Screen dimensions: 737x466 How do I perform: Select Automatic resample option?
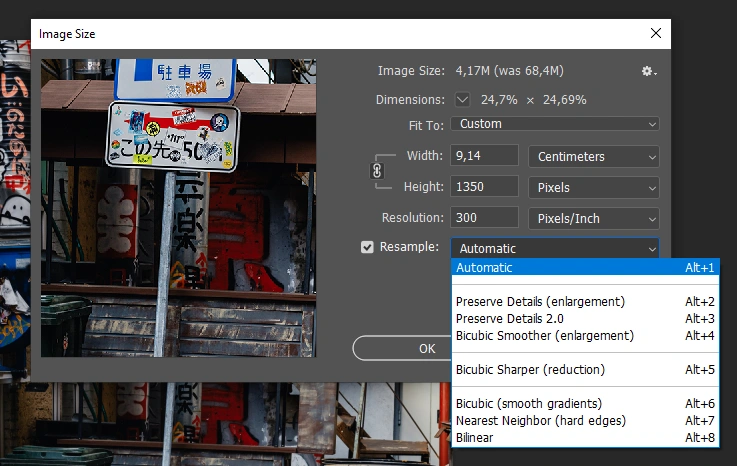(x=585, y=268)
